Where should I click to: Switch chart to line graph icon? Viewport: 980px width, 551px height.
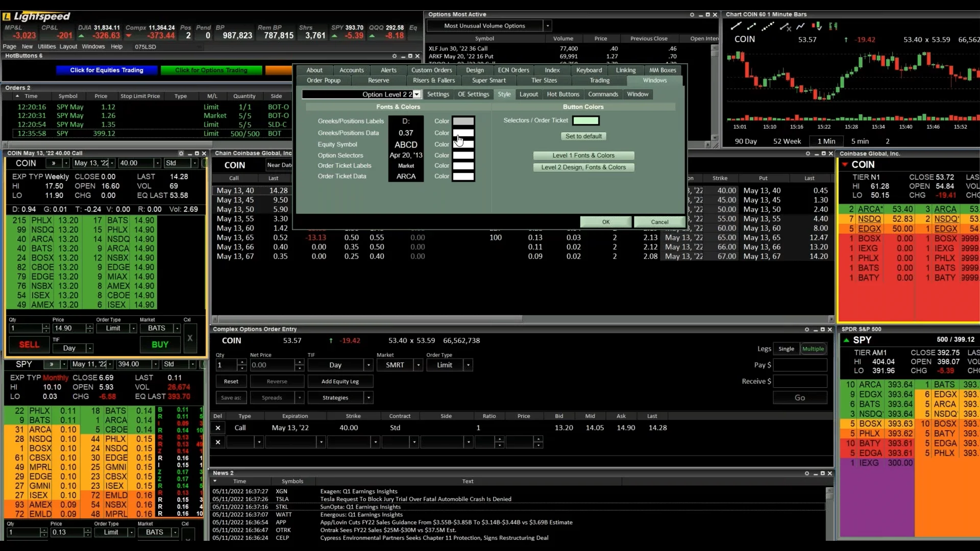tap(800, 26)
